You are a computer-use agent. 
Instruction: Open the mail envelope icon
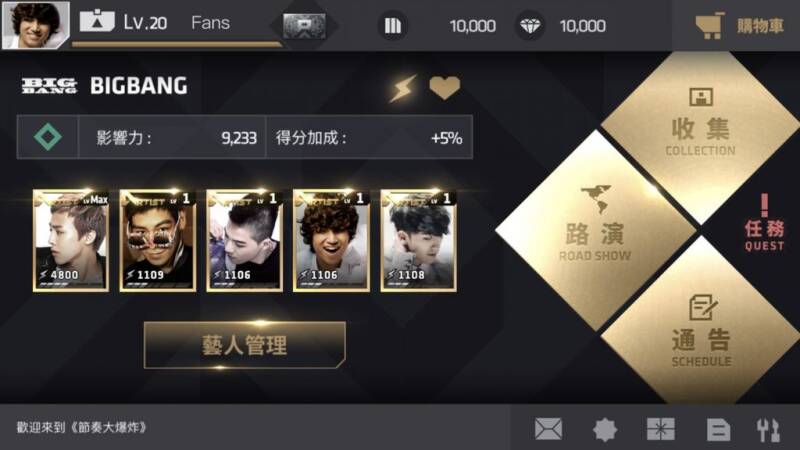pos(548,429)
